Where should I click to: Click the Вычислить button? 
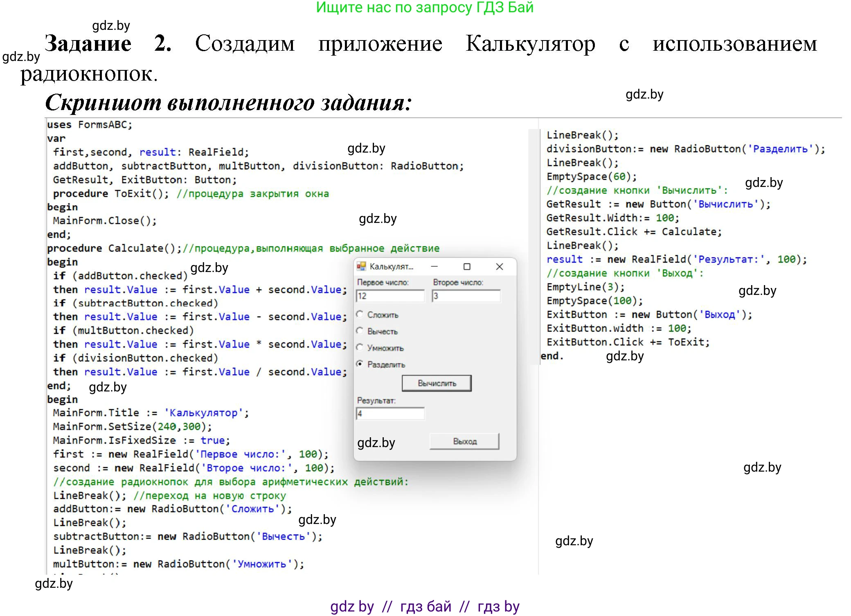pos(436,383)
